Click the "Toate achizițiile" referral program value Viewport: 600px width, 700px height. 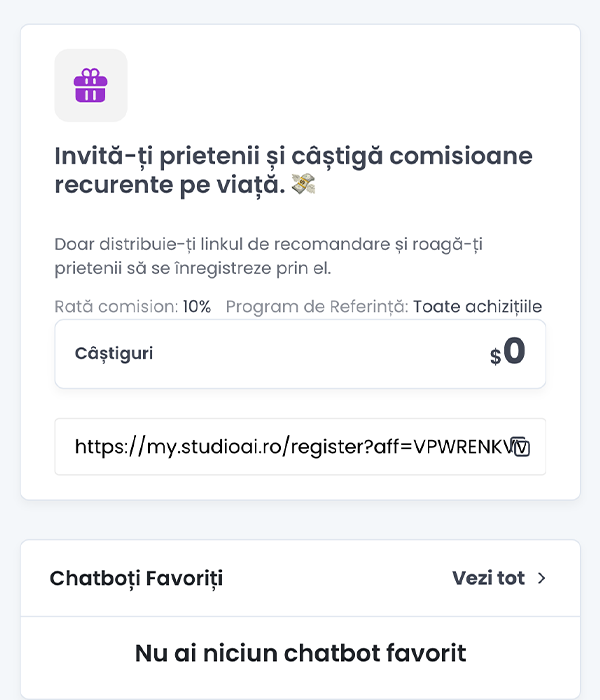coord(477,307)
